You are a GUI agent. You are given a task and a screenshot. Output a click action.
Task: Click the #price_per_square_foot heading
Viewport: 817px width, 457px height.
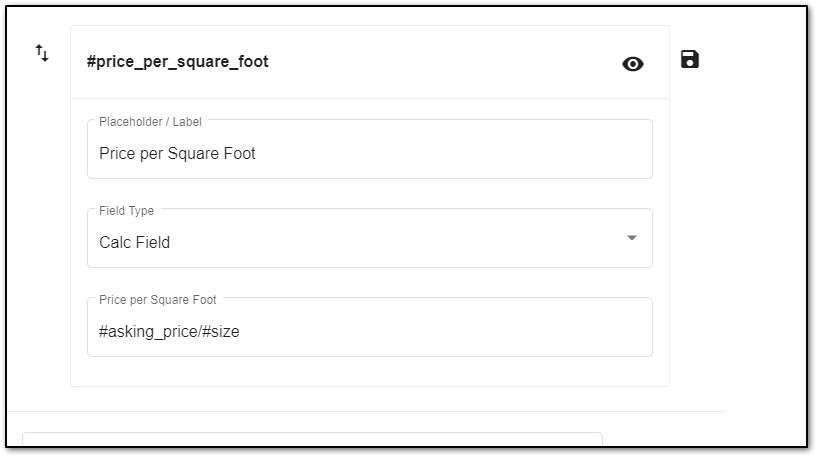tap(177, 61)
